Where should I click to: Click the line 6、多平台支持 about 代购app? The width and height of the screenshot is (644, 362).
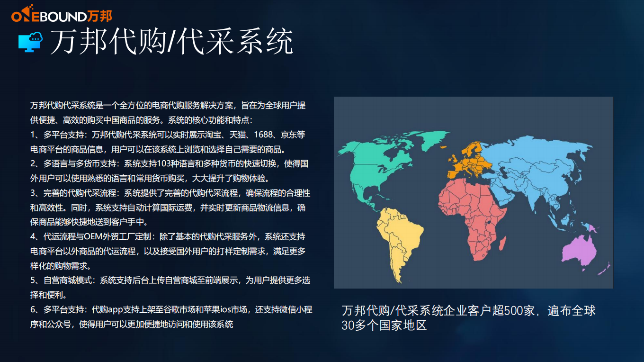pos(171,310)
